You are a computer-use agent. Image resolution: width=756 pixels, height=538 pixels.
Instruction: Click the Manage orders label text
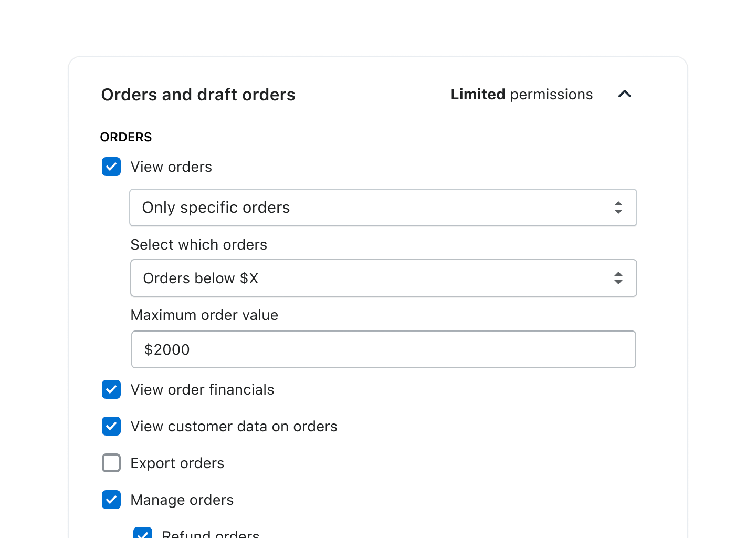pyautogui.click(x=182, y=500)
